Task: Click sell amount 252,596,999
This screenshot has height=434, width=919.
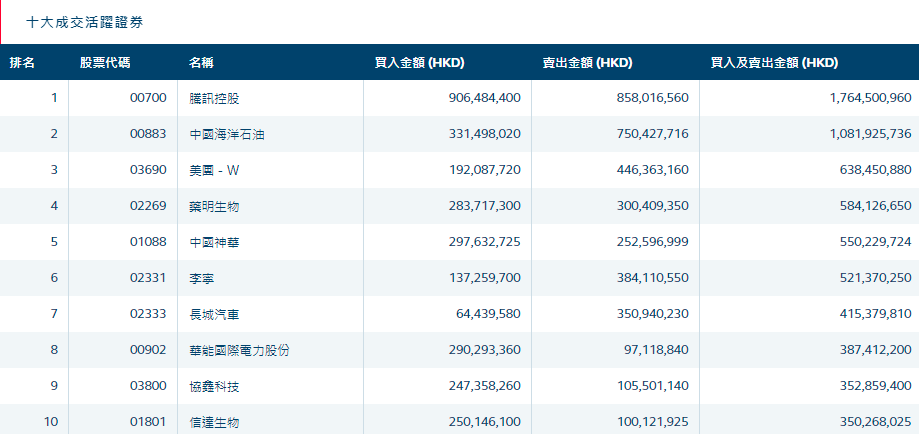Action: [x=653, y=242]
